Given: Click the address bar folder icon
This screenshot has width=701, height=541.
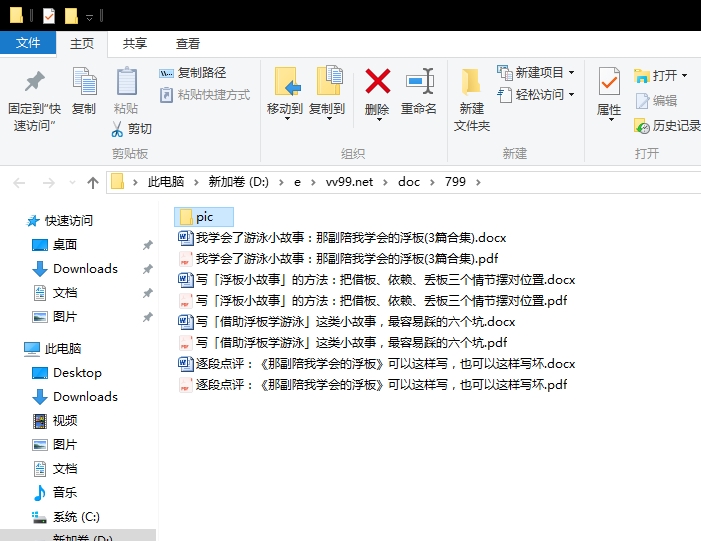Looking at the screenshot, I should [117, 182].
